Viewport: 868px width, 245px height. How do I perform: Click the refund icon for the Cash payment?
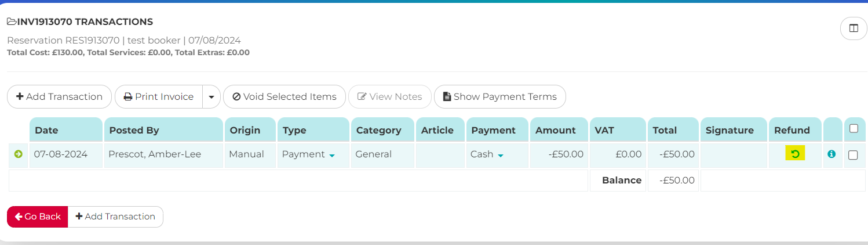pyautogui.click(x=795, y=154)
